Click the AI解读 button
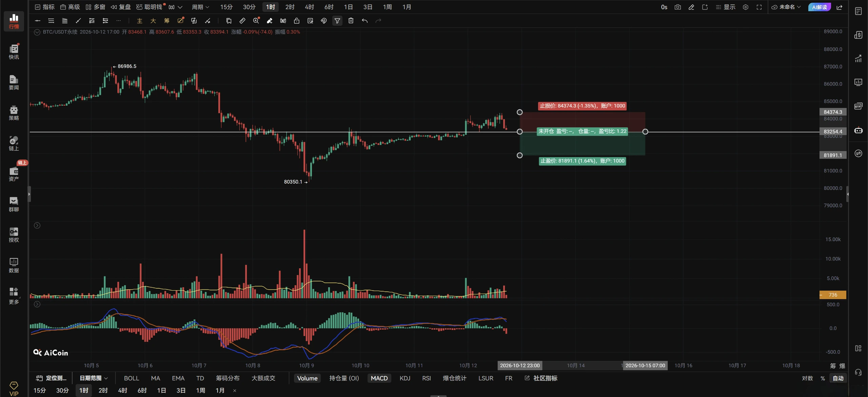Image resolution: width=868 pixels, height=397 pixels. pyautogui.click(x=820, y=7)
